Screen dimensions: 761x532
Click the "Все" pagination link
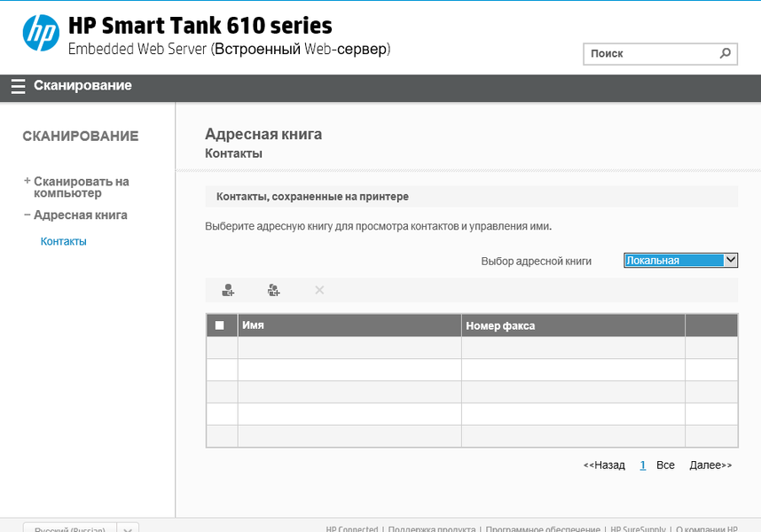(665, 465)
